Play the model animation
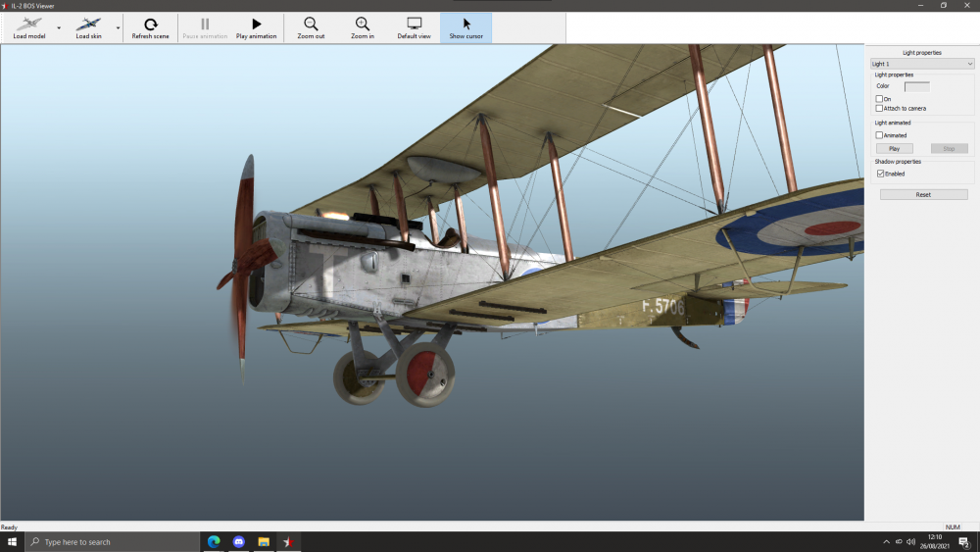The image size is (980, 552). tap(256, 25)
